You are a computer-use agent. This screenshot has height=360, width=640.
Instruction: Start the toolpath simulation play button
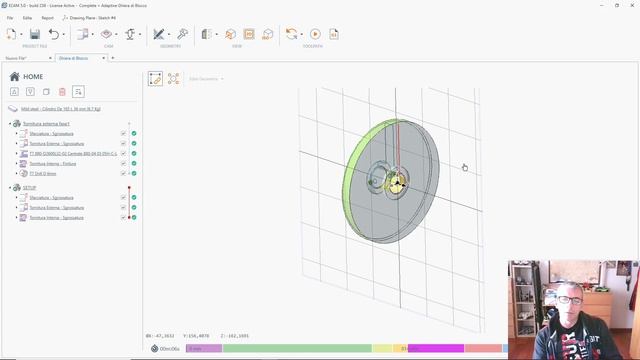pyautogui.click(x=315, y=34)
